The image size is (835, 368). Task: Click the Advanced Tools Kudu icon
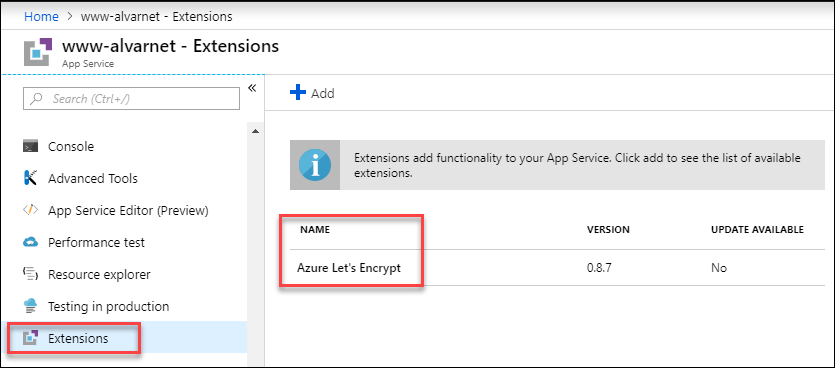coord(30,178)
